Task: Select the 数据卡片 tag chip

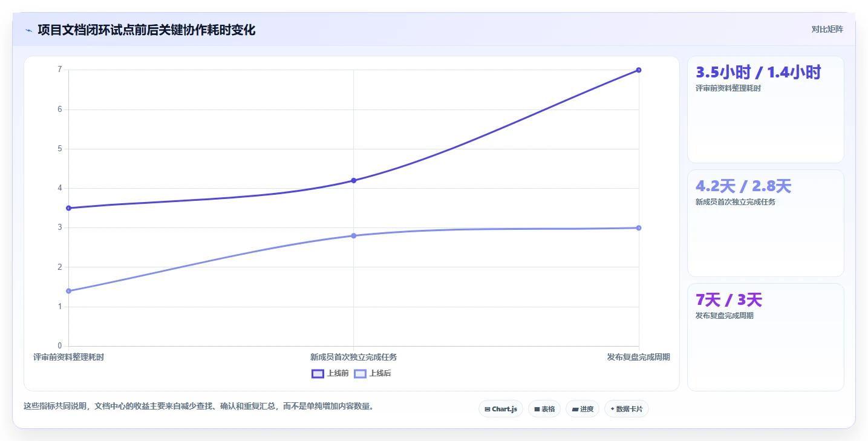Action: click(627, 409)
